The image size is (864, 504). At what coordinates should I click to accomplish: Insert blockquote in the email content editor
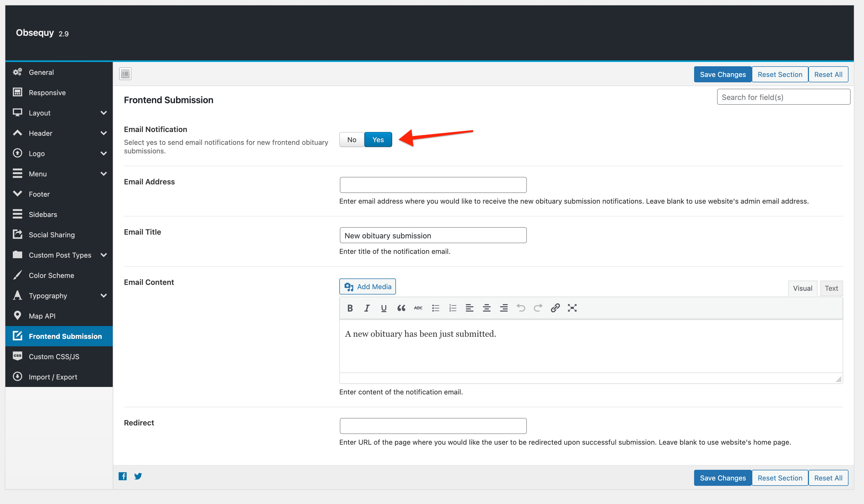pyautogui.click(x=401, y=308)
